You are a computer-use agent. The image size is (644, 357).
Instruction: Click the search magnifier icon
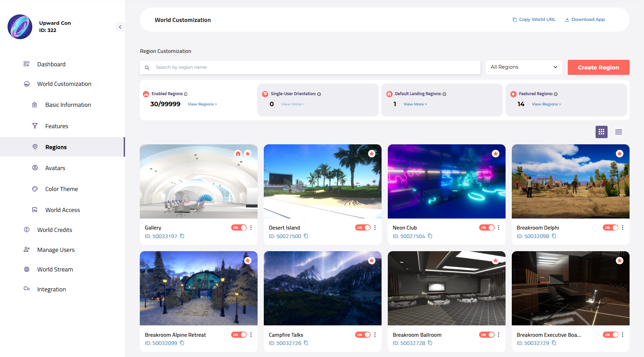click(147, 68)
